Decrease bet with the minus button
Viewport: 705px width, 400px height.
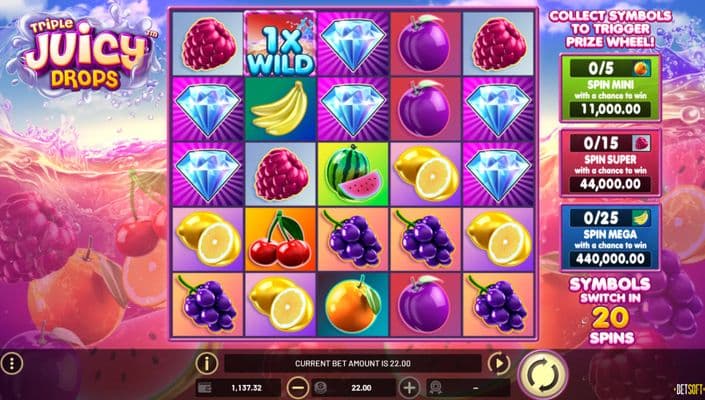tap(298, 387)
